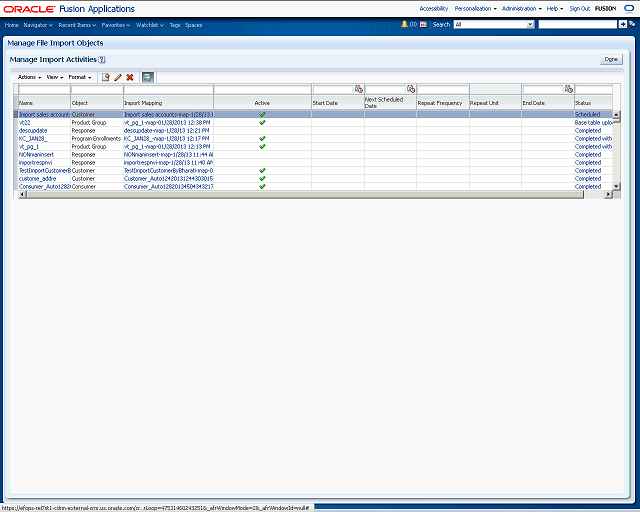Viewport: 640px width, 512px height.
Task: Open the Search category combo box
Action: (494, 23)
